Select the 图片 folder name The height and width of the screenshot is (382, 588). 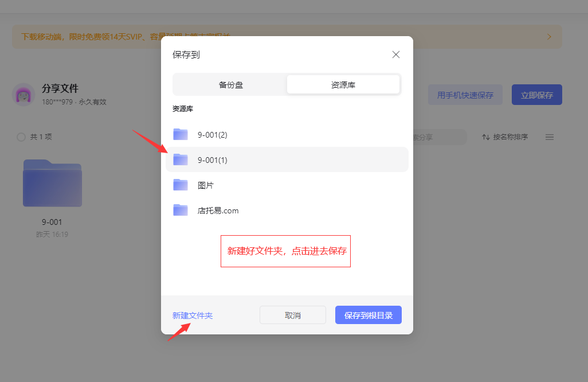pos(206,185)
